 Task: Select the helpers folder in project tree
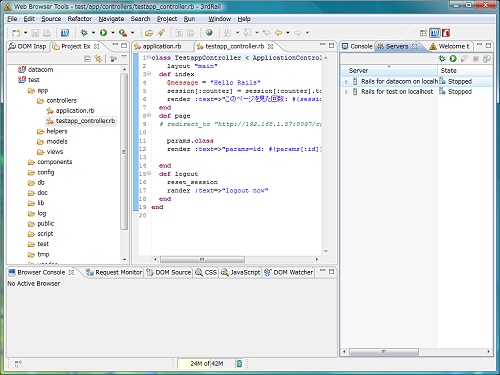point(52,131)
